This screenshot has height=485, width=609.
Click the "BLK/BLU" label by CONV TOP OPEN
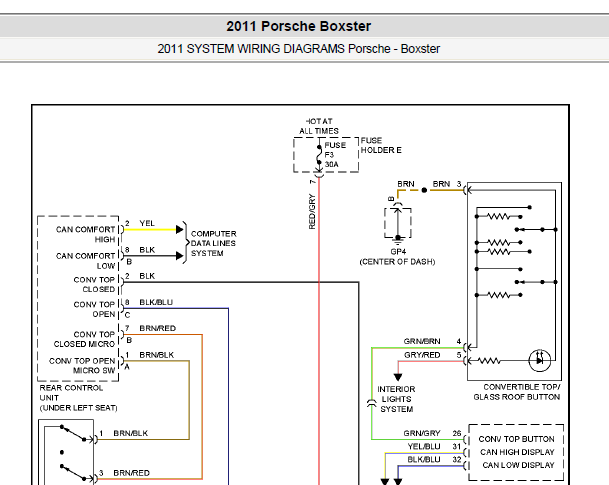point(156,302)
